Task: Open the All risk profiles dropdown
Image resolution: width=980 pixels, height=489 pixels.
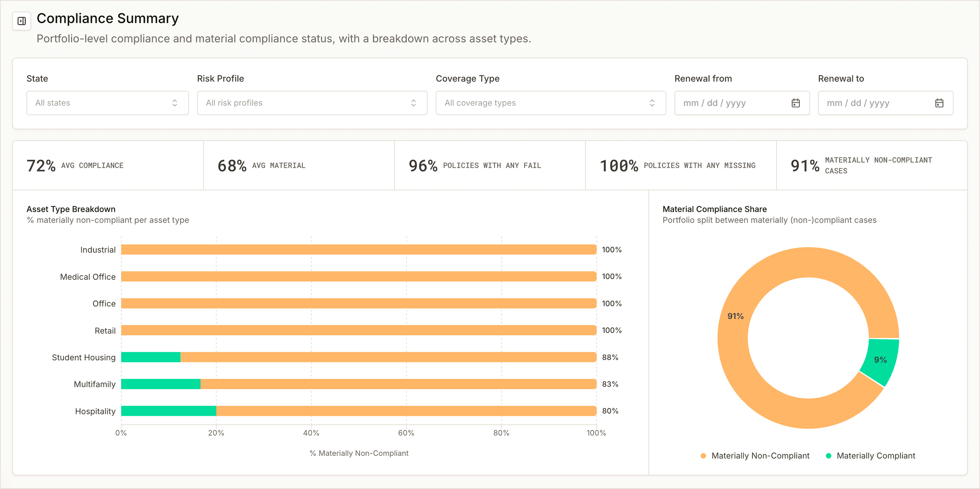Action: (312, 103)
